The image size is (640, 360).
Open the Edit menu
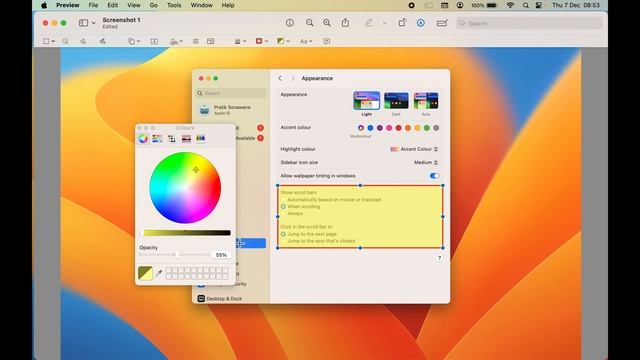[112, 5]
